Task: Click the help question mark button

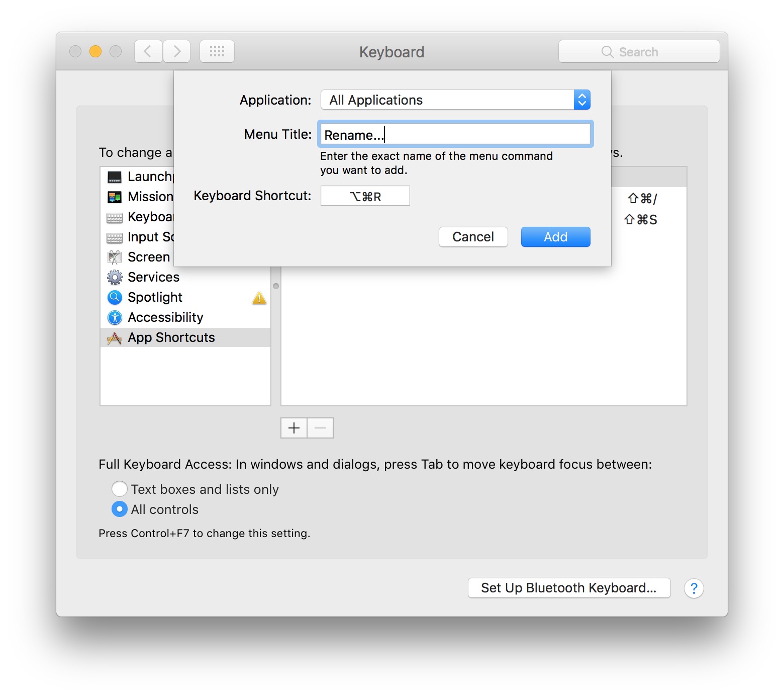Action: coord(694,588)
